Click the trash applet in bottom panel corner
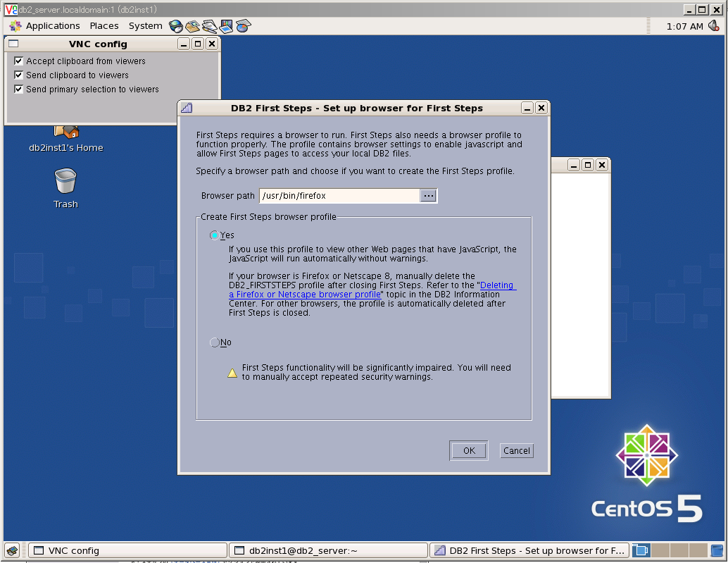The height and width of the screenshot is (563, 728). tap(717, 550)
